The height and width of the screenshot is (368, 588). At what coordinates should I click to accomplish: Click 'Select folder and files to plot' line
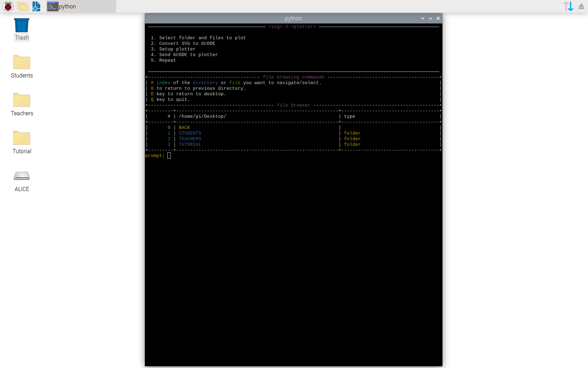pyautogui.click(x=198, y=38)
